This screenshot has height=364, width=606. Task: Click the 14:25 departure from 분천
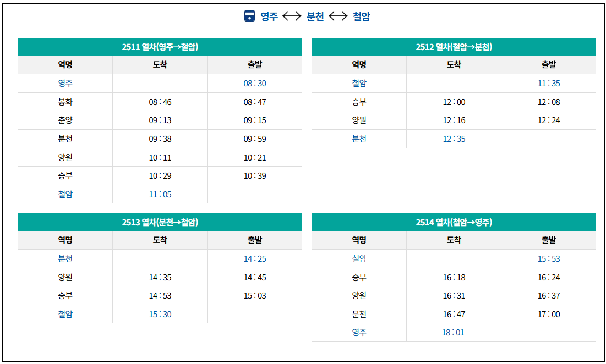point(255,258)
